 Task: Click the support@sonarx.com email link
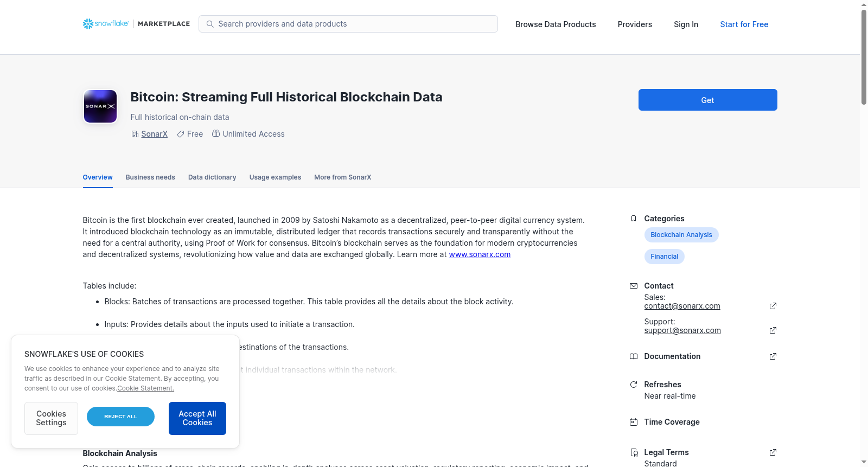pos(682,330)
